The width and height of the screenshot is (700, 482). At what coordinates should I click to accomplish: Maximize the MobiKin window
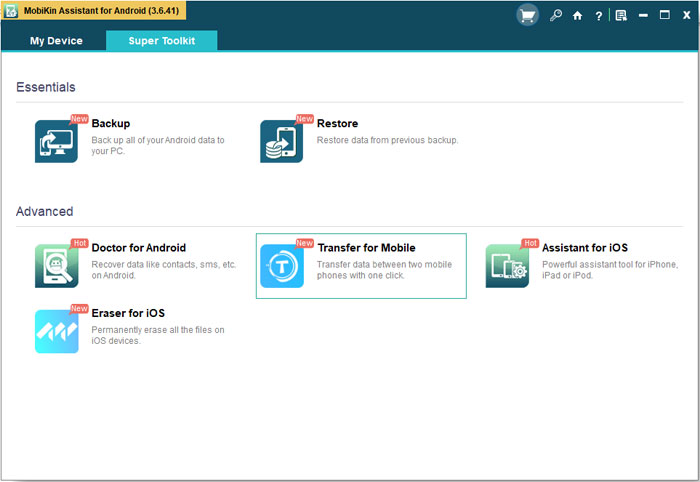pyautogui.click(x=665, y=15)
